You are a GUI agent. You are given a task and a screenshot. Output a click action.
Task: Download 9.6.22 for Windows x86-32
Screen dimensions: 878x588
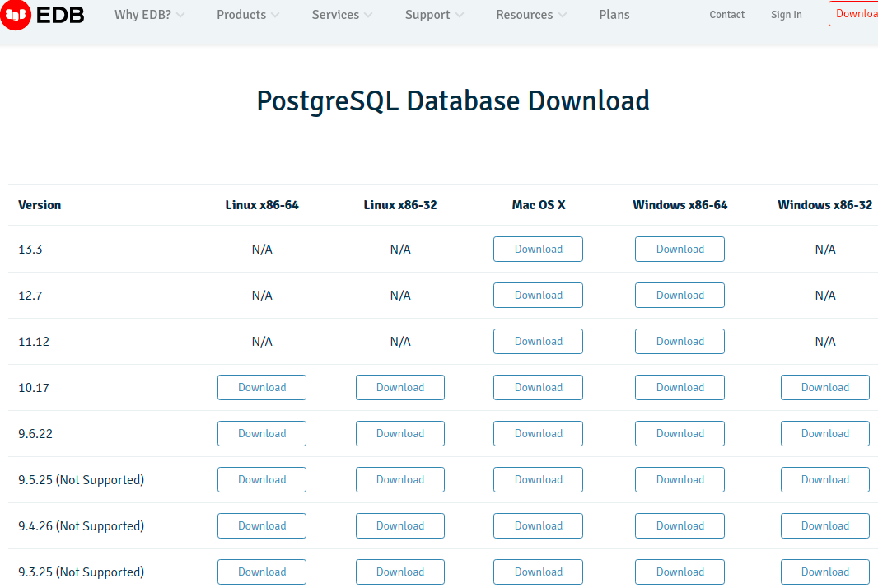click(825, 433)
